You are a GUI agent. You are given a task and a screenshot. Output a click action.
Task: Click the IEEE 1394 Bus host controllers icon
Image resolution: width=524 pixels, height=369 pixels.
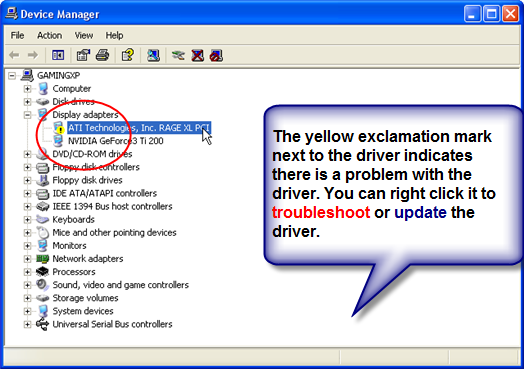(x=42, y=206)
